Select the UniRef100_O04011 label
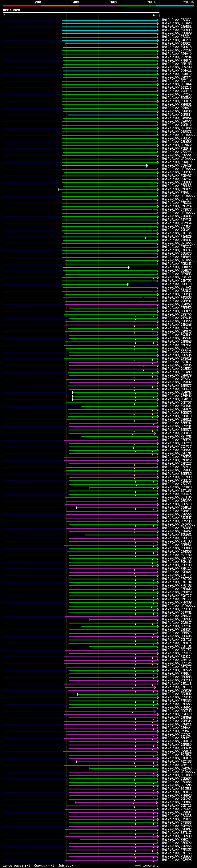This screenshot has width=197, height=868. [176, 71]
